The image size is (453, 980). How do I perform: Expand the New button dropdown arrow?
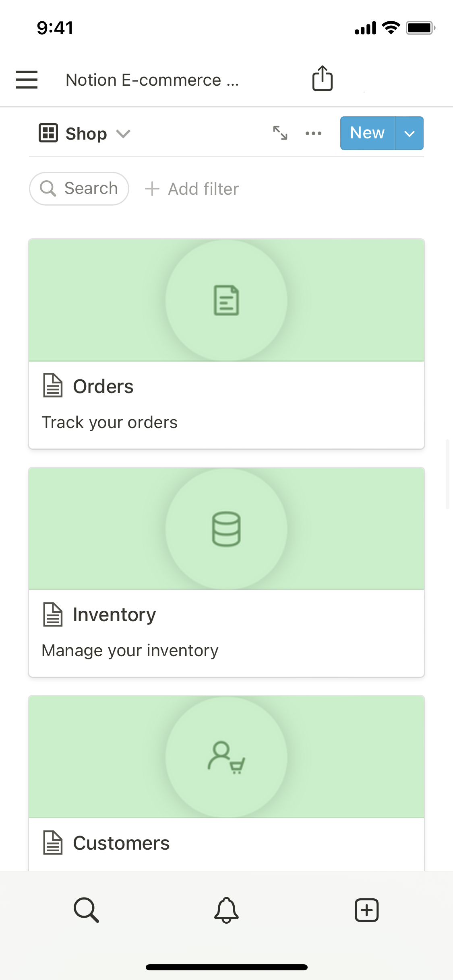(x=409, y=133)
